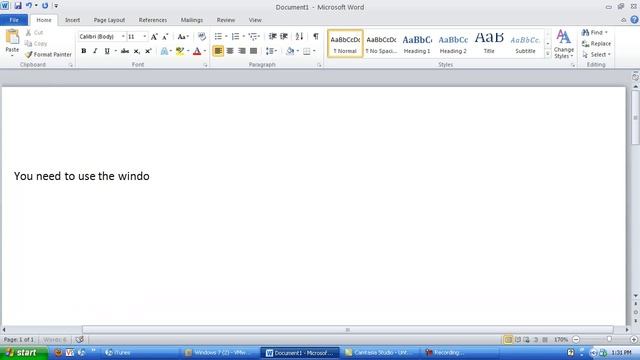Open the Paragraph dialog launcher
The height and width of the screenshot is (360, 640).
click(x=319, y=65)
